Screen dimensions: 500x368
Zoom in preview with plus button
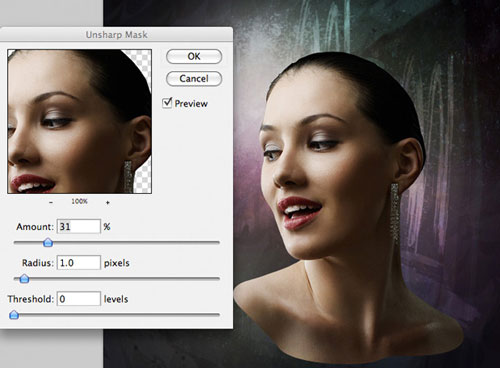(108, 202)
